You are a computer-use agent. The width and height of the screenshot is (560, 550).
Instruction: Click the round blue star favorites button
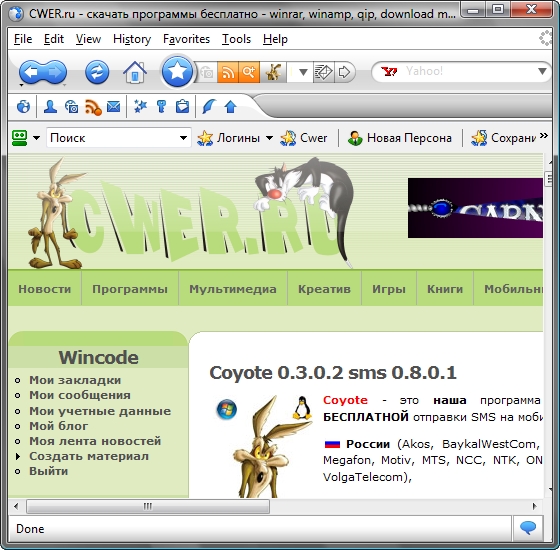point(177,72)
